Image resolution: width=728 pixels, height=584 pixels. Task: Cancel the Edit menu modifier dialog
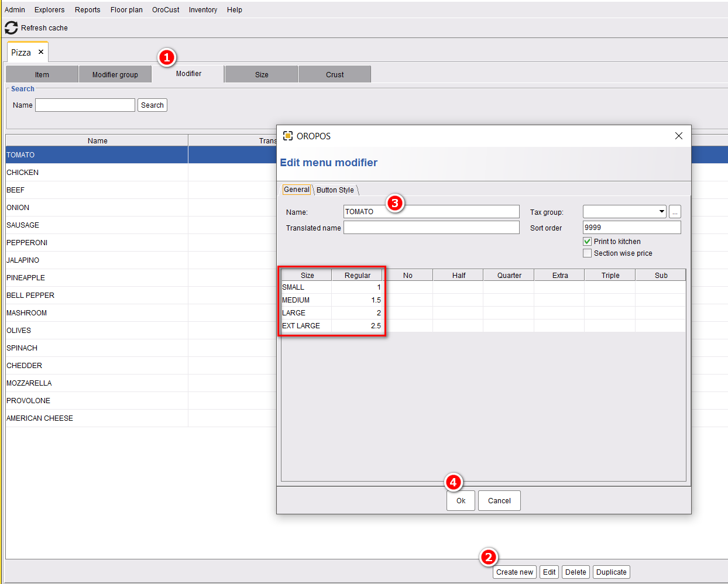pos(499,501)
